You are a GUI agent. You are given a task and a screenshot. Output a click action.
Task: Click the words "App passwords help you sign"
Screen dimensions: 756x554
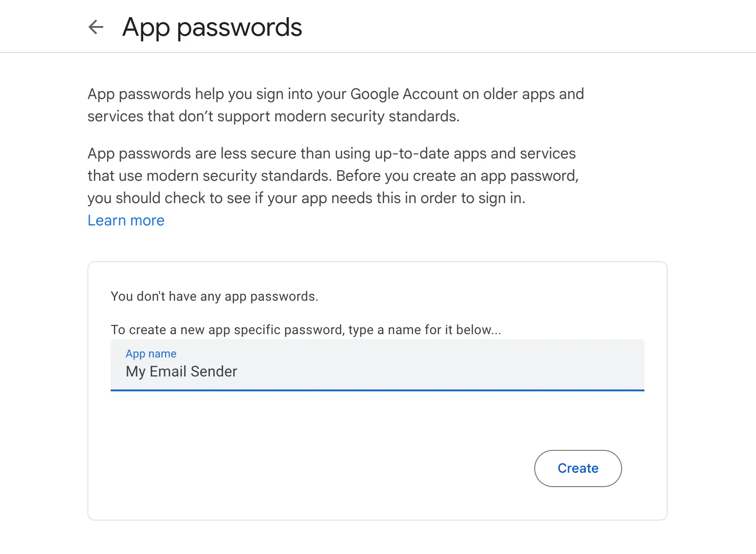pos(181,94)
